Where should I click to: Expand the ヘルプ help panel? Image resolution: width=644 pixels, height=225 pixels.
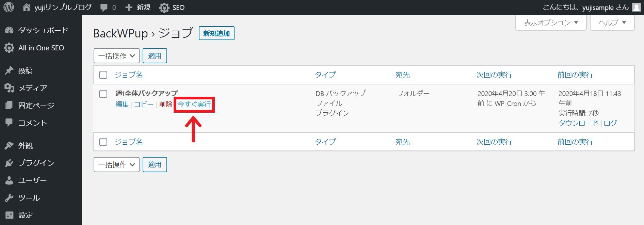(612, 23)
